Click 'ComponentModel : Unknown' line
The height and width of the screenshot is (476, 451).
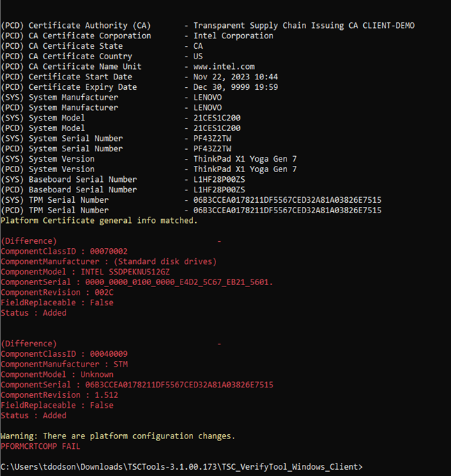click(57, 375)
